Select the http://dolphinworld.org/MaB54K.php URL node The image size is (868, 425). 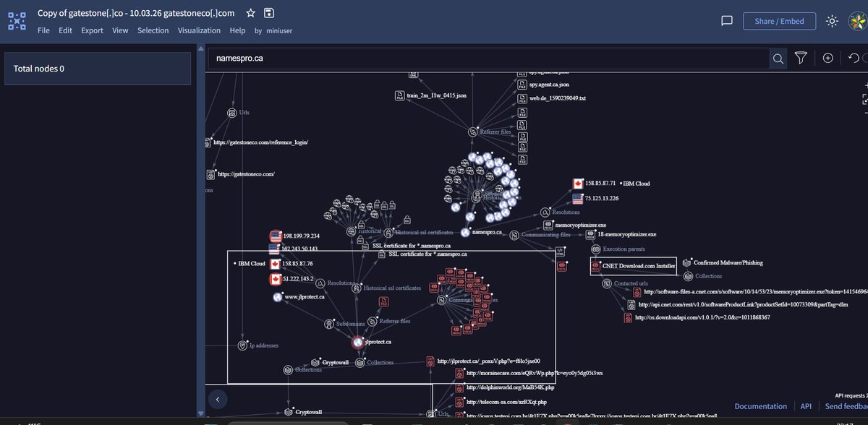(459, 387)
